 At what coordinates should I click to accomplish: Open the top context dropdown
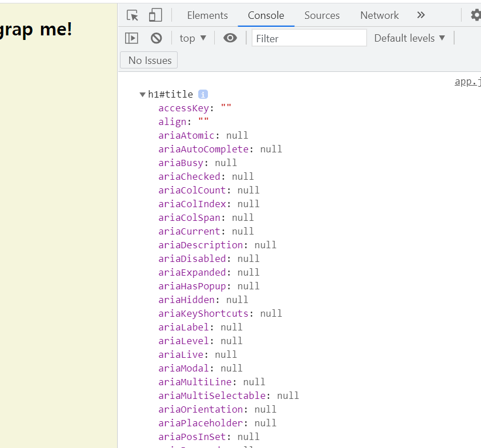(x=193, y=38)
